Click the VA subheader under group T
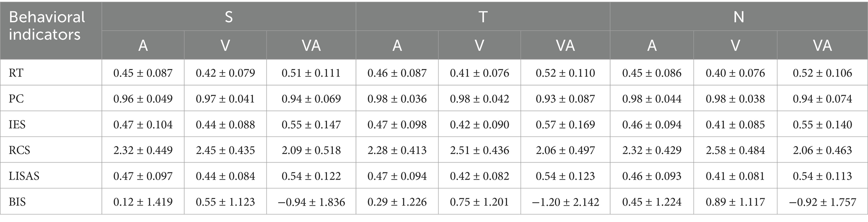Image resolution: width=868 pixels, height=222 pixels. [x=565, y=45]
